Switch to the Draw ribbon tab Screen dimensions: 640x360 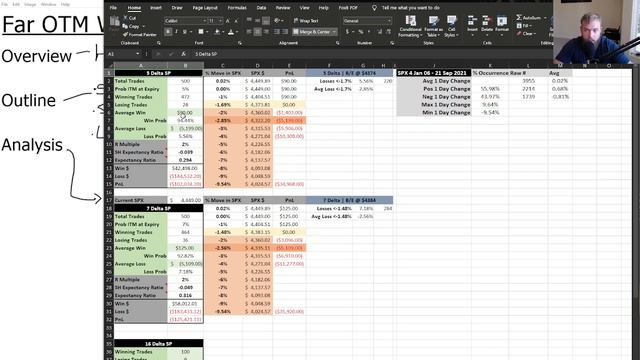point(177,8)
